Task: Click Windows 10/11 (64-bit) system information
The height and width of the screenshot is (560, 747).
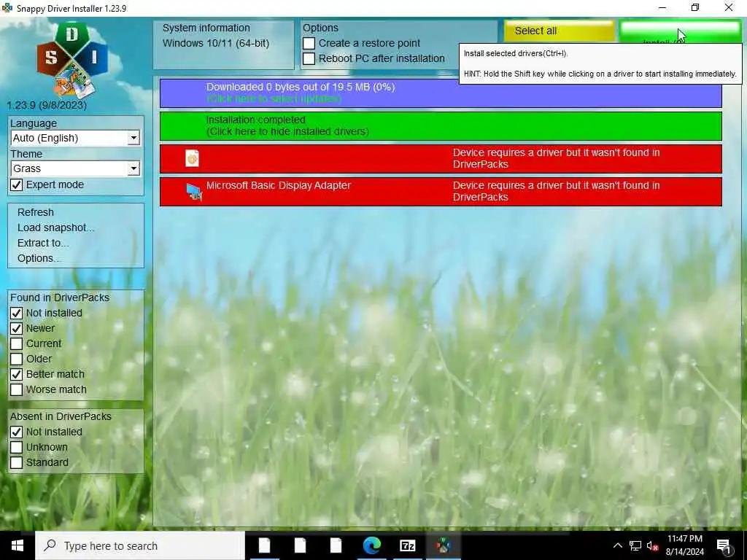Action: click(x=216, y=43)
